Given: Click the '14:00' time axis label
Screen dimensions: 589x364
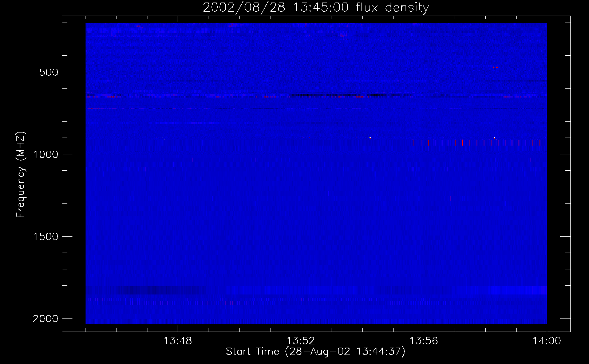Looking at the screenshot, I should point(547,341).
